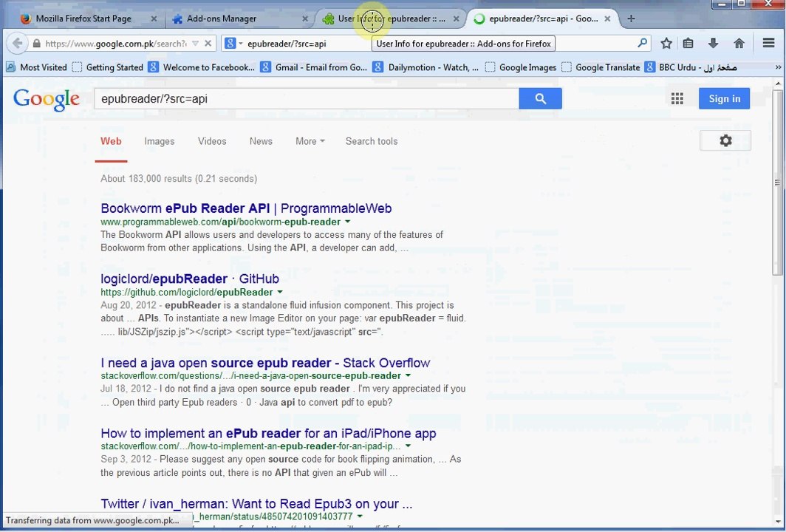Close the User Info for epubreader tab
Viewport: 786px width, 532px height.
(x=456, y=18)
